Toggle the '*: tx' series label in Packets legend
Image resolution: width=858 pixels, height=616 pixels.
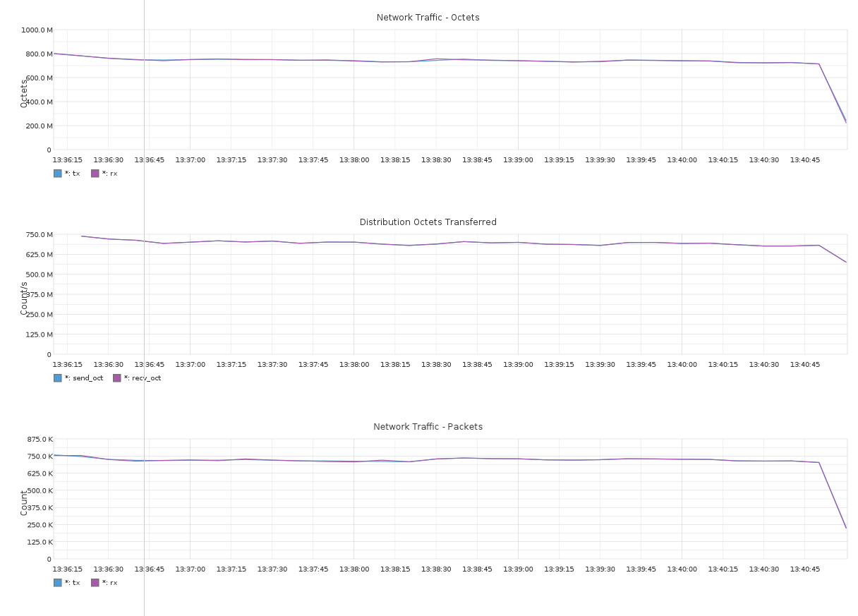click(73, 583)
